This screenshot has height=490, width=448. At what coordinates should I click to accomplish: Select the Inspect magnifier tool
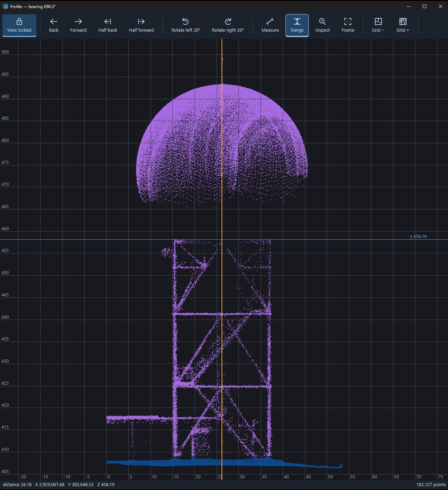pos(322,25)
